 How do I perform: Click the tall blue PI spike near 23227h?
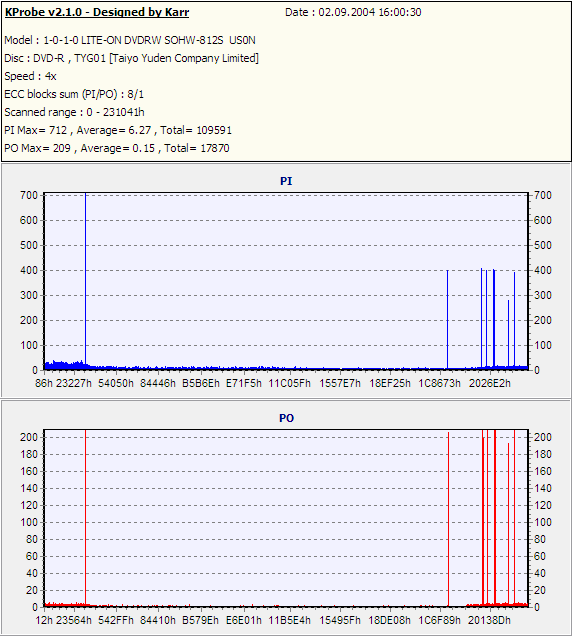(86, 280)
